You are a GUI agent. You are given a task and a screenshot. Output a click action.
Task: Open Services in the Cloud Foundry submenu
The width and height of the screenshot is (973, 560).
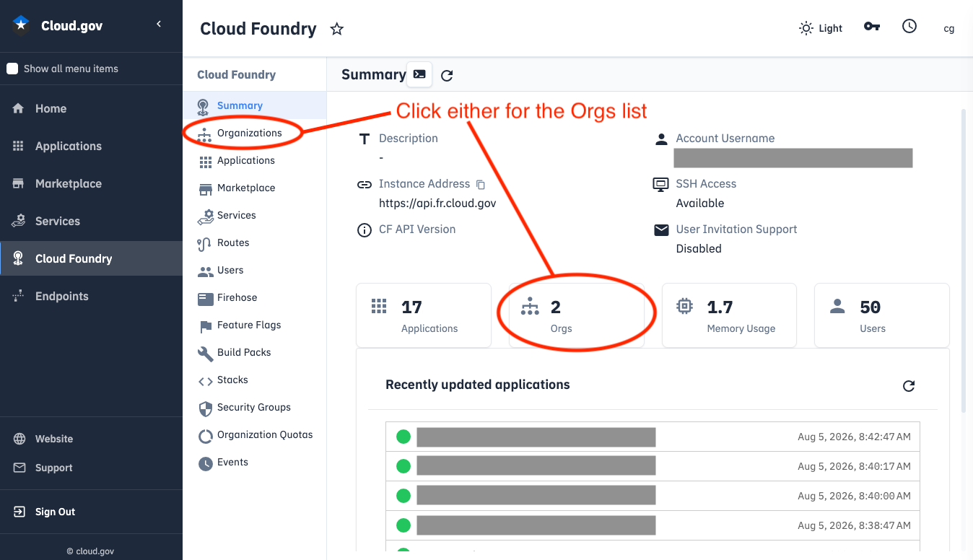click(x=255, y=215)
